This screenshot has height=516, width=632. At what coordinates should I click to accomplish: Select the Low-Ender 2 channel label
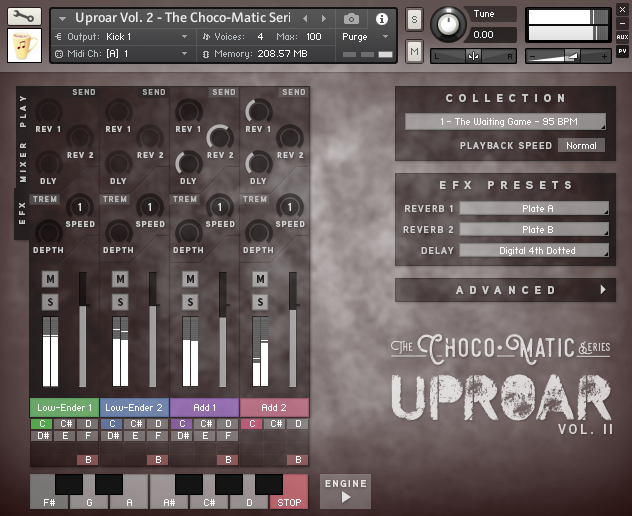134,408
